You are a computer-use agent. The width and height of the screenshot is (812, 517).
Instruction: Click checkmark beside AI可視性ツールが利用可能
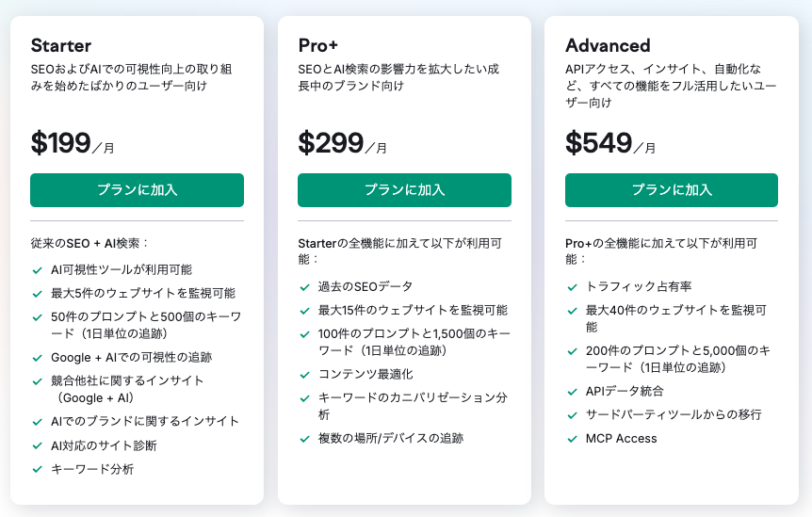coord(37,270)
